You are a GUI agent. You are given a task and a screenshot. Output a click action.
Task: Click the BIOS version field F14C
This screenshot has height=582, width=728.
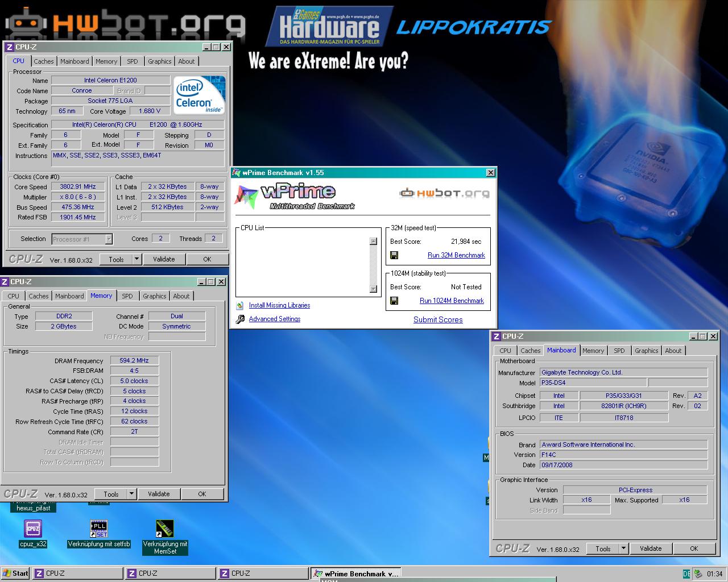pos(623,455)
